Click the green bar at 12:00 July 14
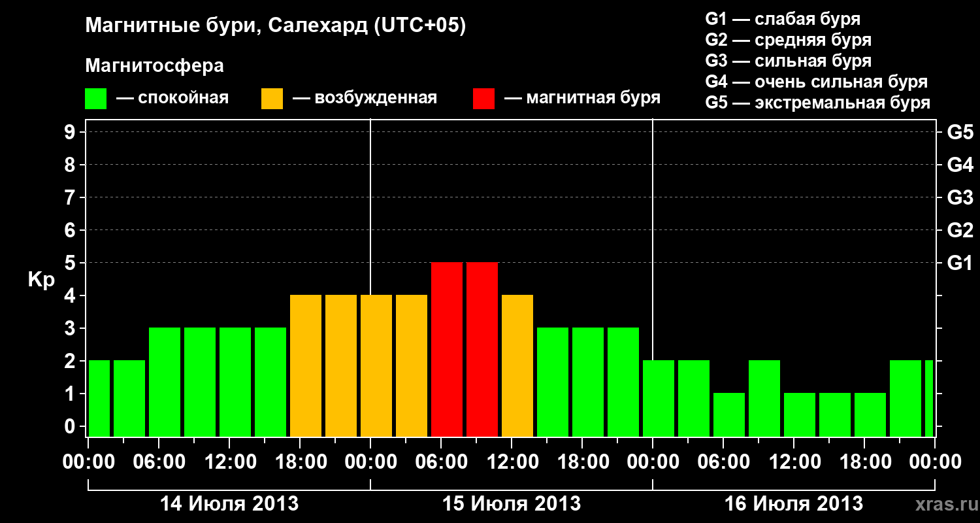Viewport: 980px width, 523px height. [x=235, y=382]
